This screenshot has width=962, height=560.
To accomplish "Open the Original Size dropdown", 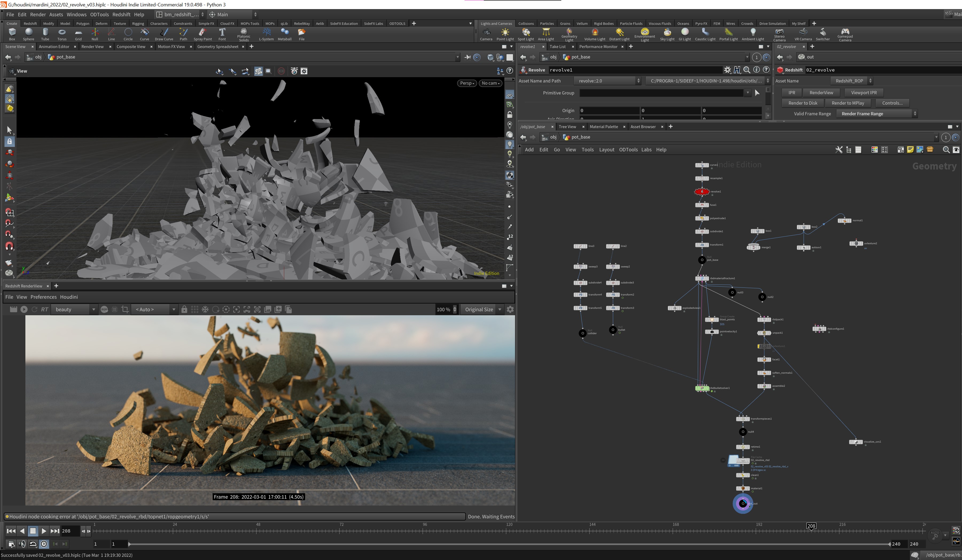I will [482, 309].
